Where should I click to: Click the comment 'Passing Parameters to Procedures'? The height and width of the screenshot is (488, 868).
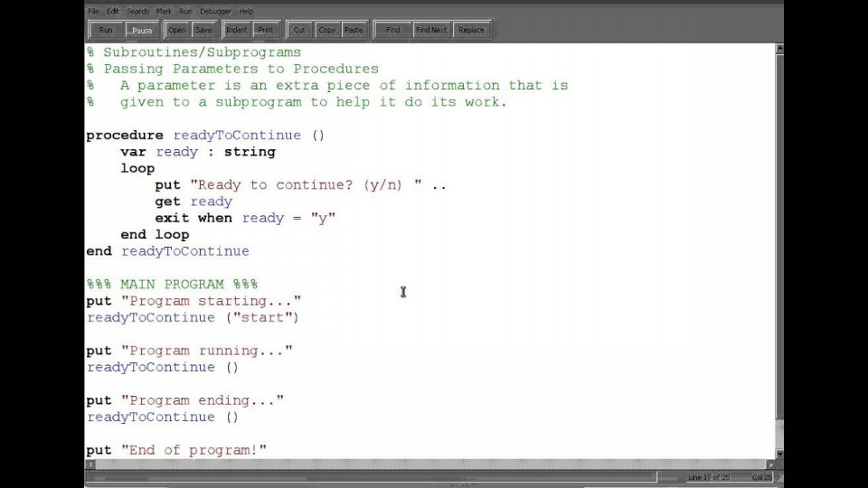tap(241, 70)
